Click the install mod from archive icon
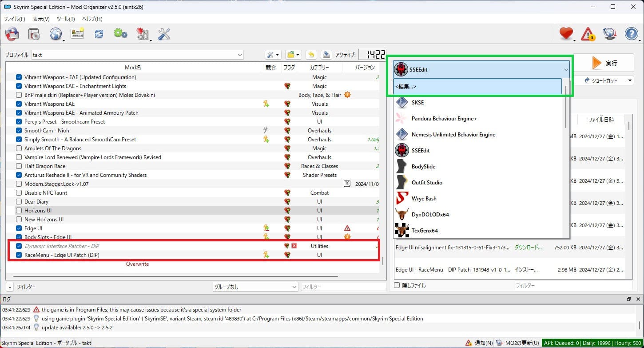 point(34,34)
